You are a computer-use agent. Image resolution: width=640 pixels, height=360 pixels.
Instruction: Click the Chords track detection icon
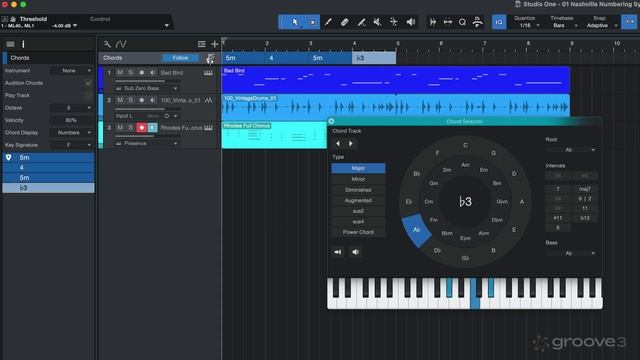(210, 59)
